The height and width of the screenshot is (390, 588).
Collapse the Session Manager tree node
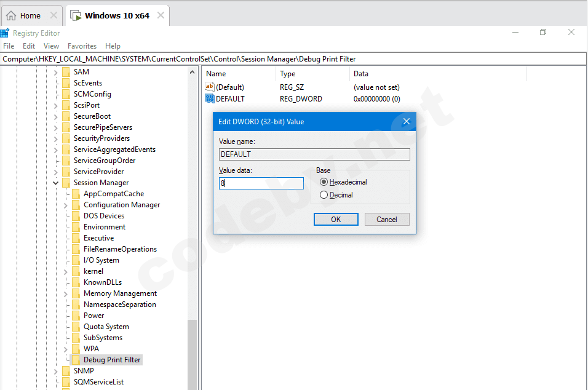[56, 183]
